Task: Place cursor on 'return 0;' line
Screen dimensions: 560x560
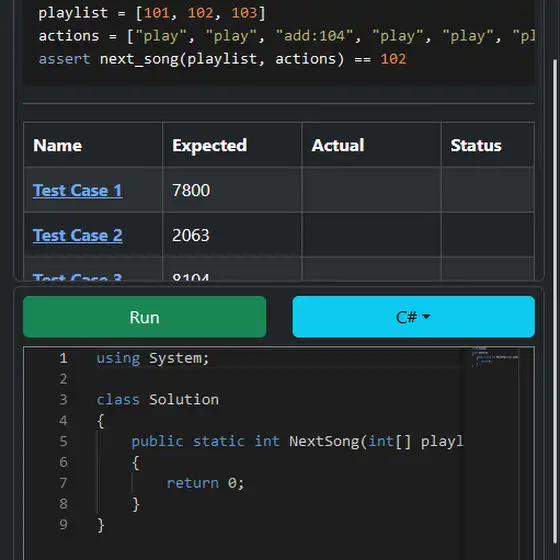Action: [x=205, y=483]
